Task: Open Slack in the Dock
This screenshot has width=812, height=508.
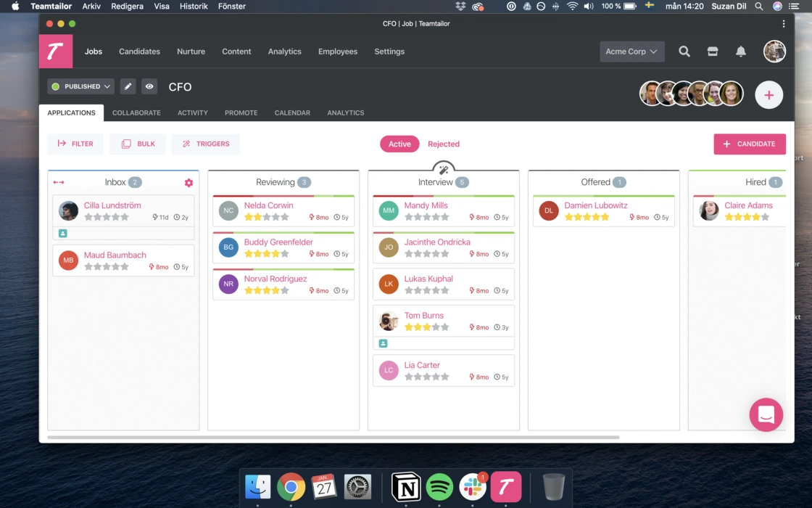Action: point(472,487)
